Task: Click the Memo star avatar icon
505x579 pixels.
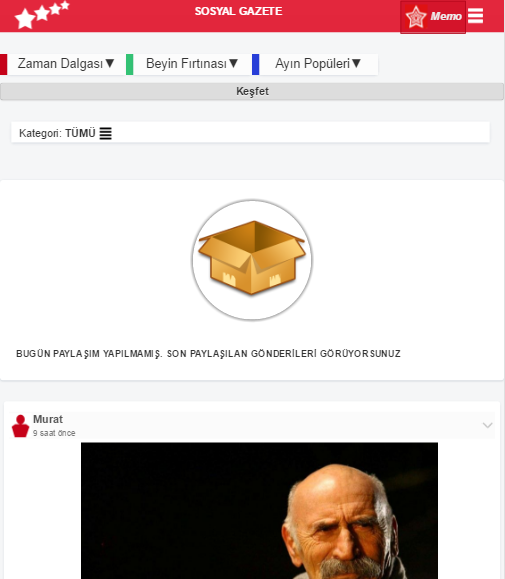Action: [x=416, y=17]
